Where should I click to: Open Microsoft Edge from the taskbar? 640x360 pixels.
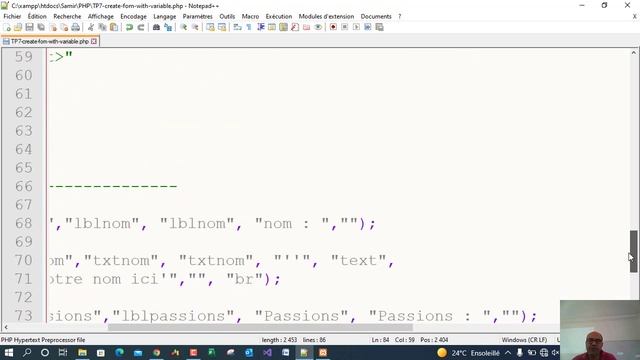119,353
